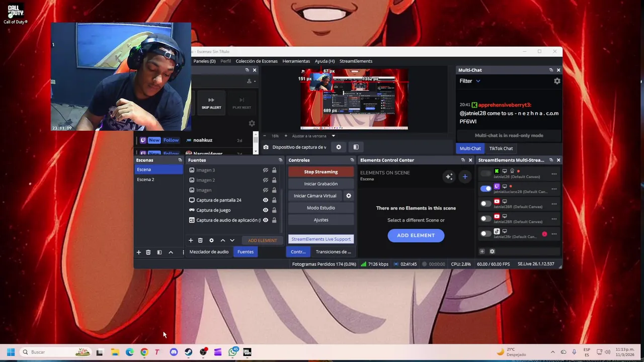Open more options for jatnielluciano28 channel

click(554, 189)
